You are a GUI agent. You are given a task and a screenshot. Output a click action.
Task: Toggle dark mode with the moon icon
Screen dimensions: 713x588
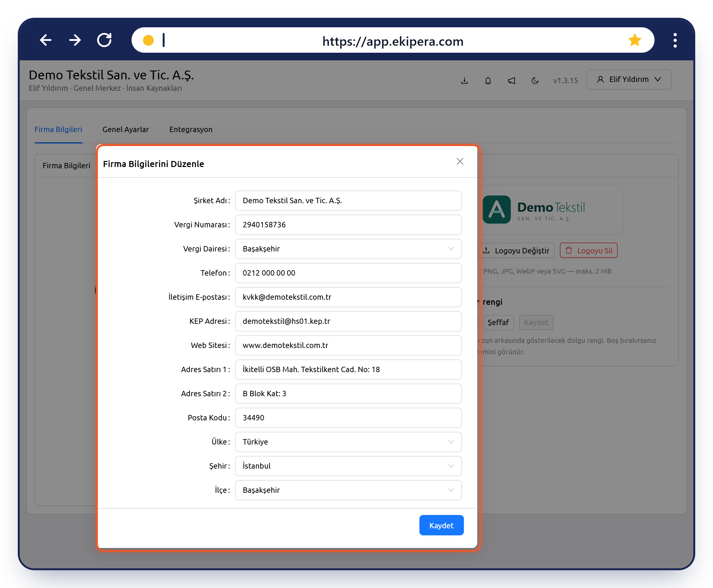[535, 81]
